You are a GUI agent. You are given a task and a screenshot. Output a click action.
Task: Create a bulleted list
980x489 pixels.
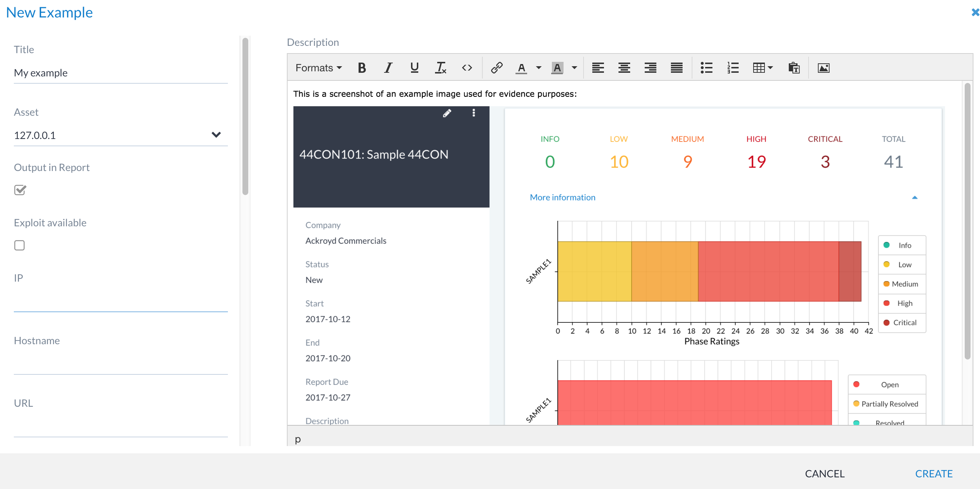click(706, 68)
